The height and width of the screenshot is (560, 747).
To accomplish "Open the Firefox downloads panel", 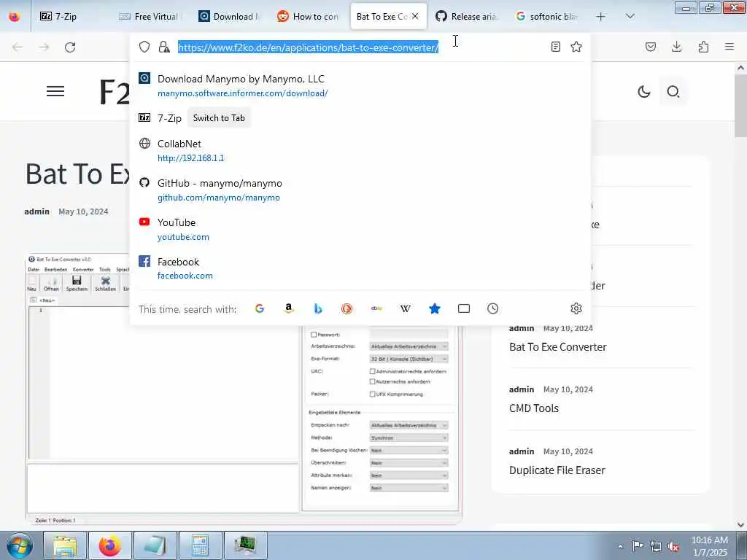I will point(676,47).
